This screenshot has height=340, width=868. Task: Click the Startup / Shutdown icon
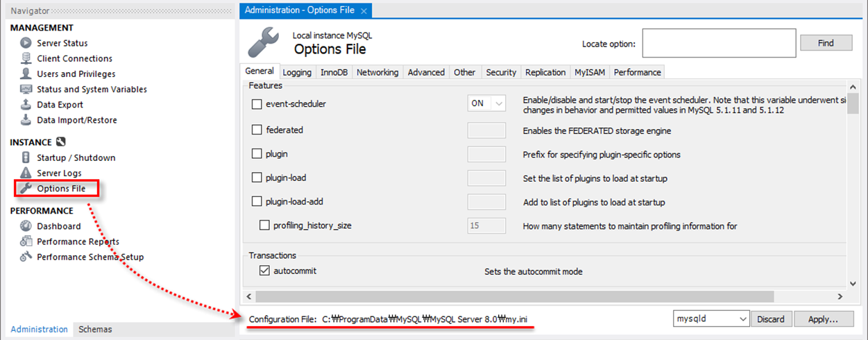(26, 158)
